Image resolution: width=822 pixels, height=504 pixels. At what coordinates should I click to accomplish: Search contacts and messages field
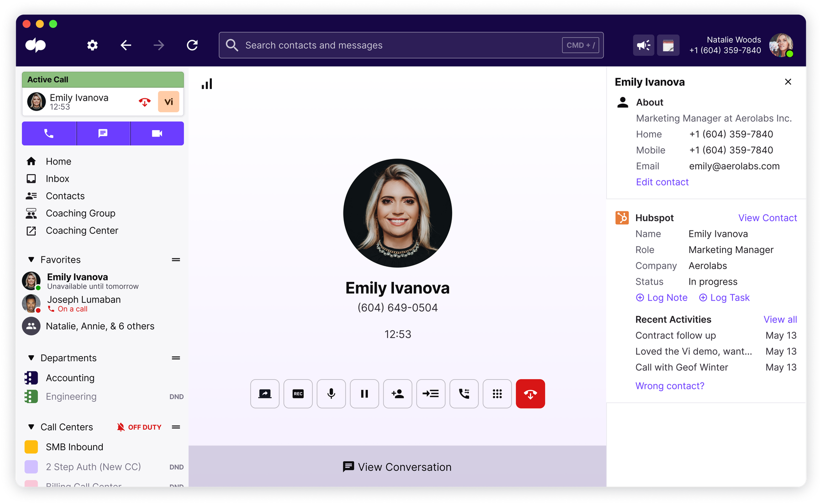pyautogui.click(x=411, y=45)
